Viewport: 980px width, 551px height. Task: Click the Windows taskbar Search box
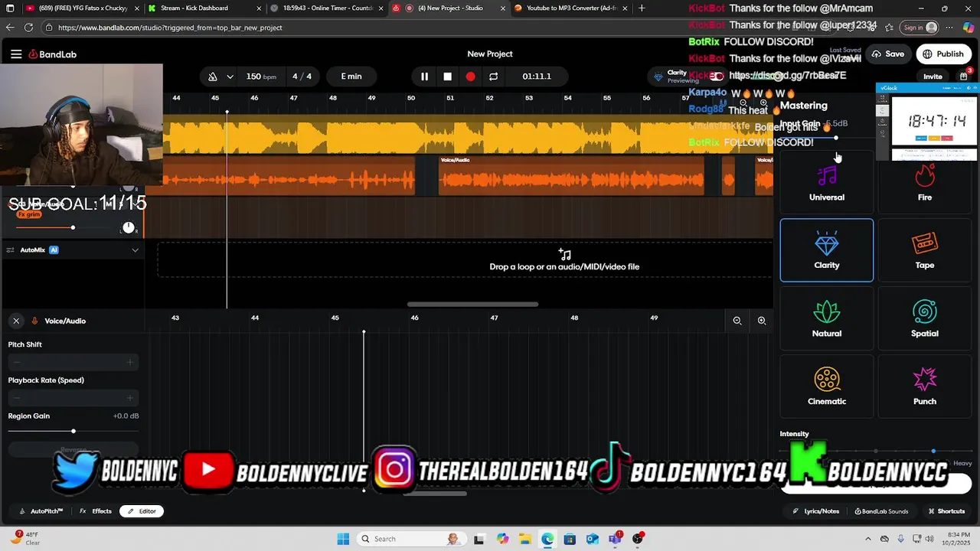coord(410,539)
